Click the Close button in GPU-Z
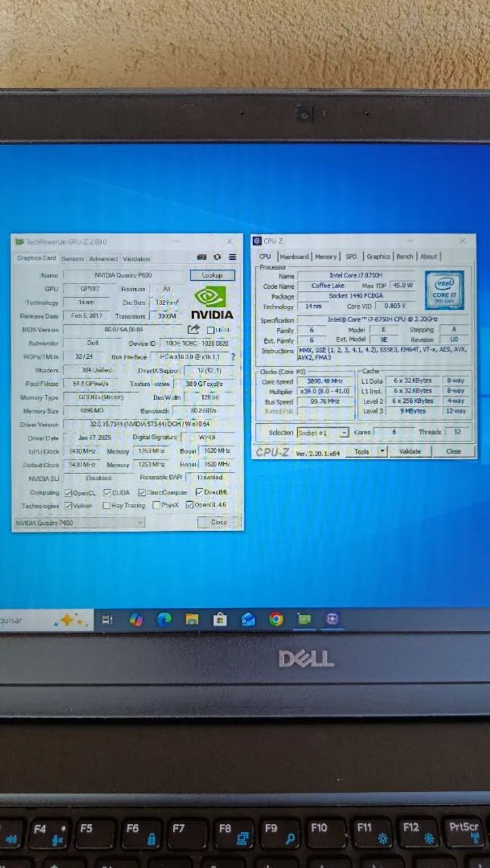This screenshot has width=490, height=868. (x=219, y=522)
